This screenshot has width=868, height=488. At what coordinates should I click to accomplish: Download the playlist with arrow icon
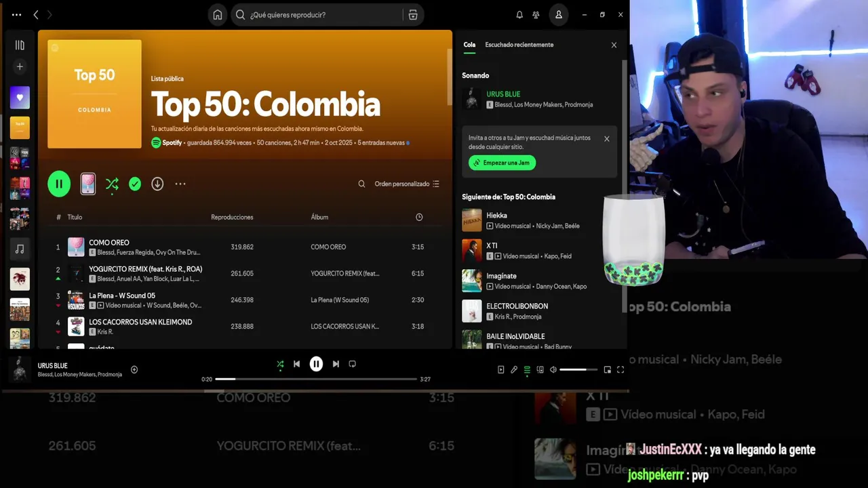coord(157,184)
